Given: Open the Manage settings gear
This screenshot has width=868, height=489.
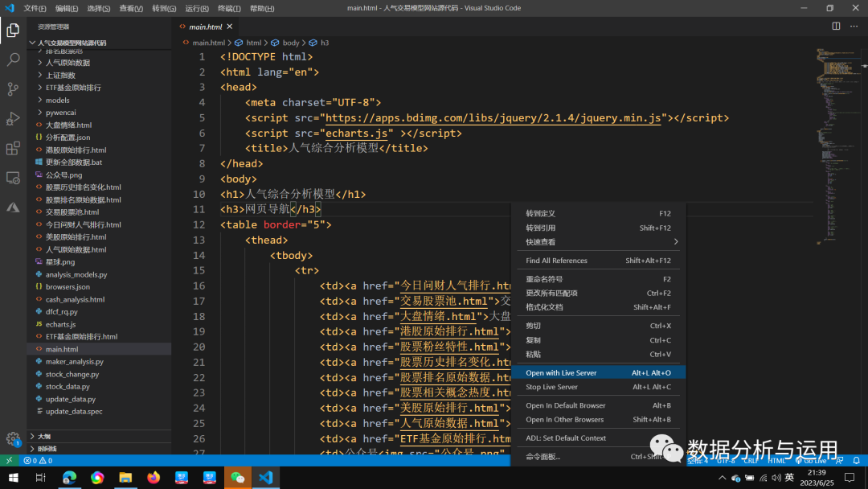Looking at the screenshot, I should pos(13,439).
